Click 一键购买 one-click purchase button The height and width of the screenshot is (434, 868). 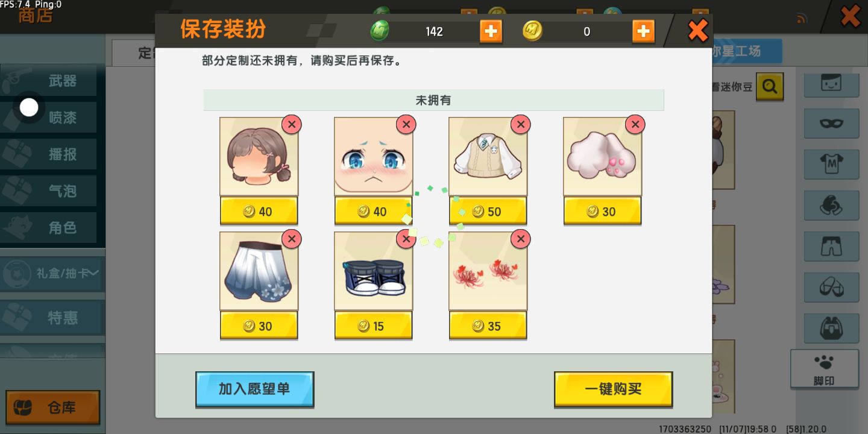(x=613, y=389)
